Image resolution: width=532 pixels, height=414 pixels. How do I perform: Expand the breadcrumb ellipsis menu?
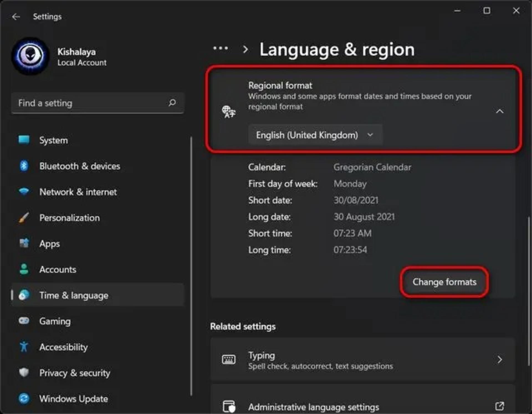[220, 48]
